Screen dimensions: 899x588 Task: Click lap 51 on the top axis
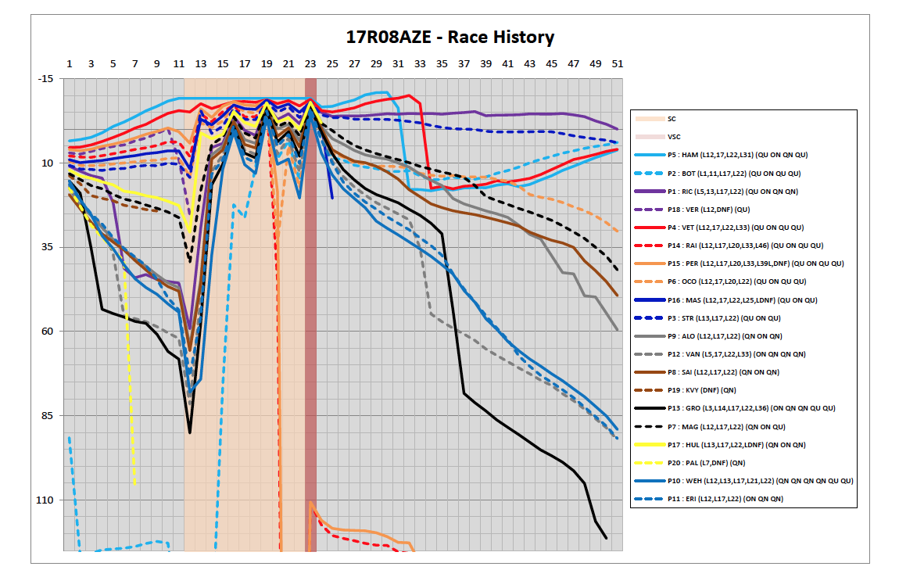point(618,63)
